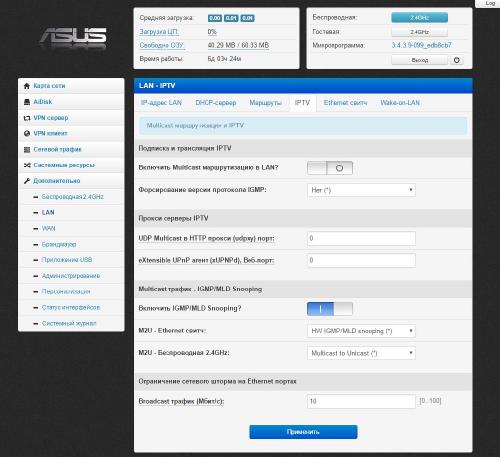
Task: Open the AiDisk drive icon
Action: coord(27,102)
